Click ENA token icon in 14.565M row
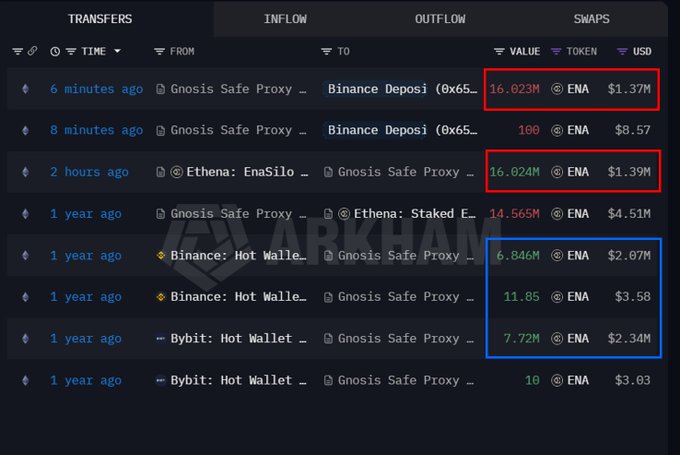 coord(557,213)
